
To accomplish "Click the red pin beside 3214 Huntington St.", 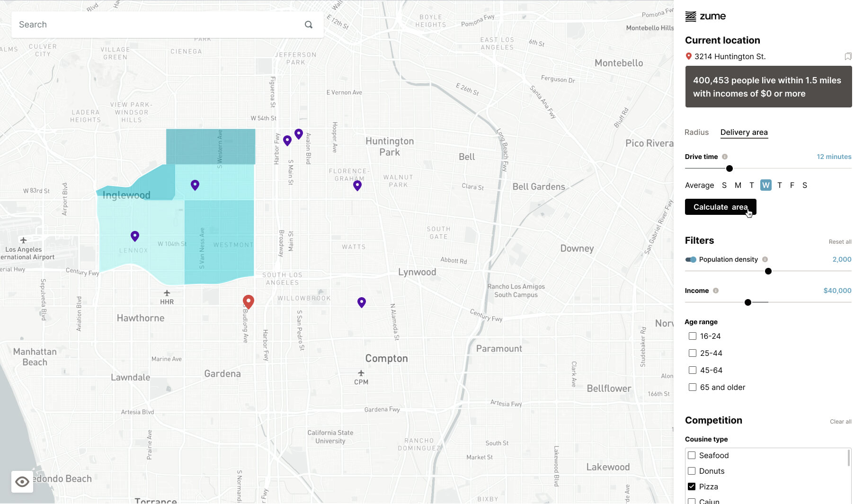I will (689, 56).
